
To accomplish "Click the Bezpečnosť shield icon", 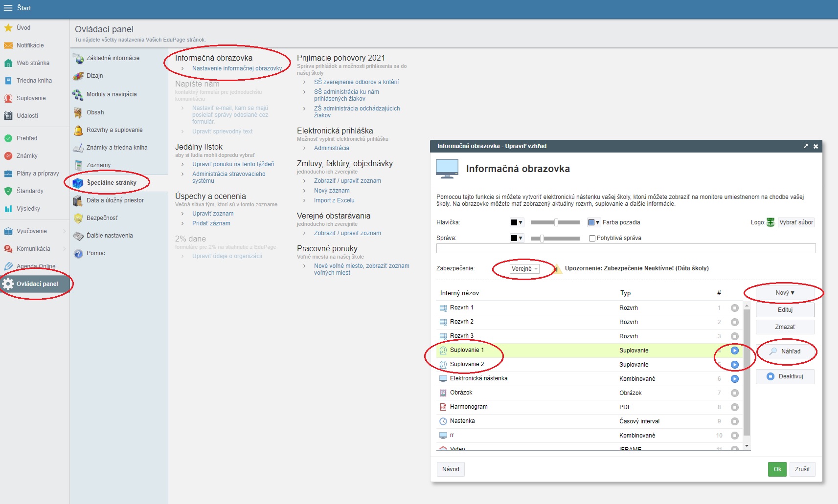I will [x=78, y=218].
